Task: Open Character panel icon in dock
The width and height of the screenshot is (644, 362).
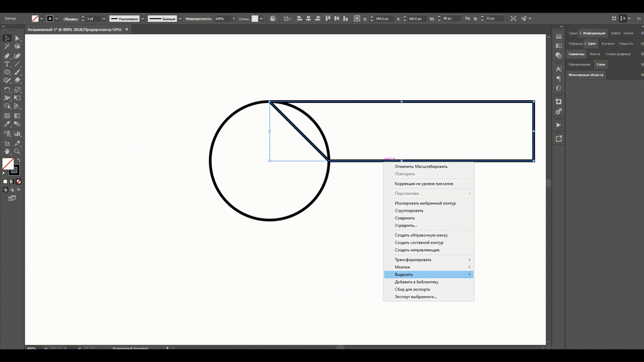Action: (559, 69)
